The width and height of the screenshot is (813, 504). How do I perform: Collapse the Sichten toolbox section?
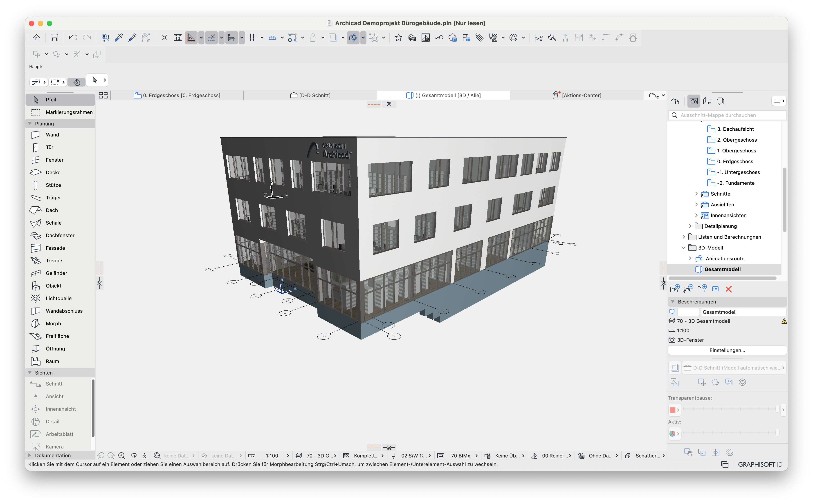[30, 373]
